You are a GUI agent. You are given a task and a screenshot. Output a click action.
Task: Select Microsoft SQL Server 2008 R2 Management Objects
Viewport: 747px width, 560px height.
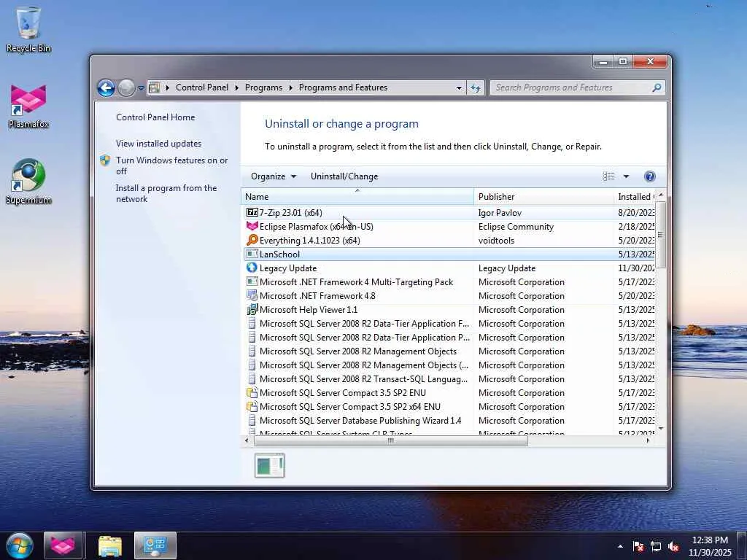pyautogui.click(x=449, y=351)
